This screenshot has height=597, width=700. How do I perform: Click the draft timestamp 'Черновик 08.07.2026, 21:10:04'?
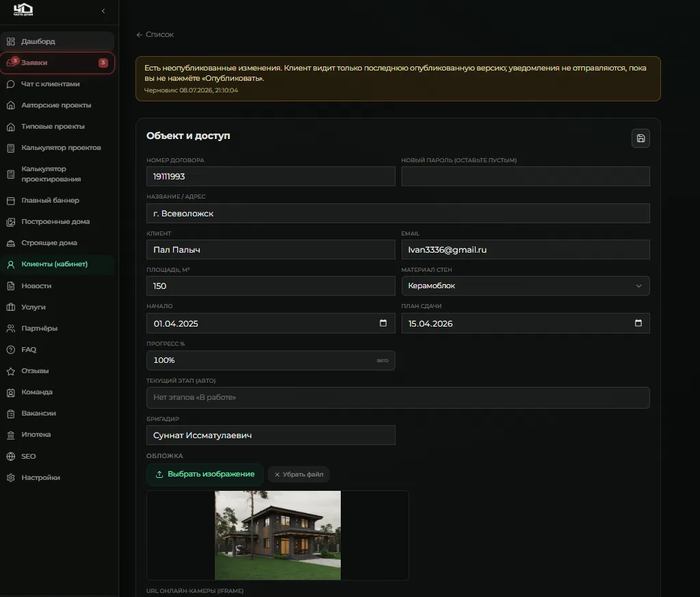pos(191,90)
